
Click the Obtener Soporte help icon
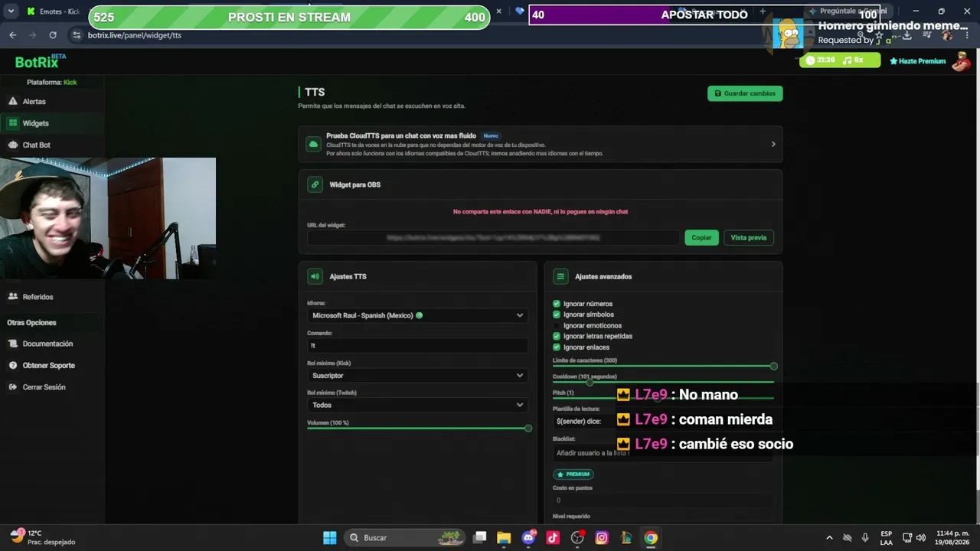13,366
